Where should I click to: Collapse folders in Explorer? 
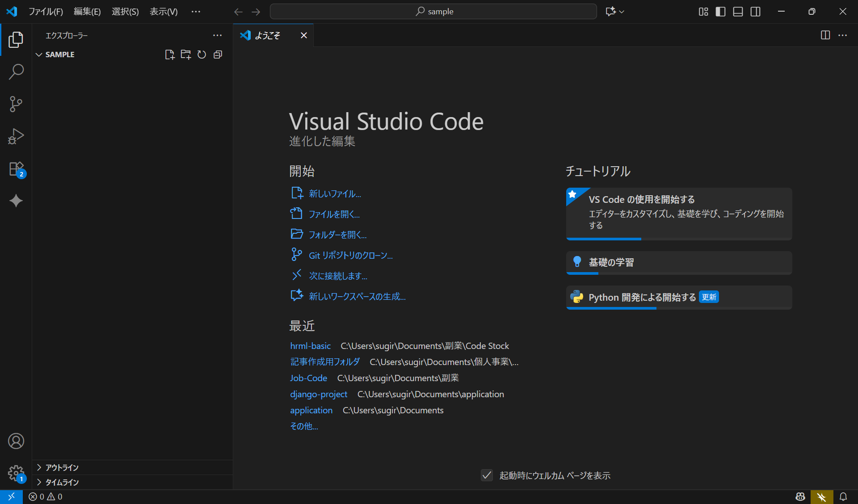[218, 55]
